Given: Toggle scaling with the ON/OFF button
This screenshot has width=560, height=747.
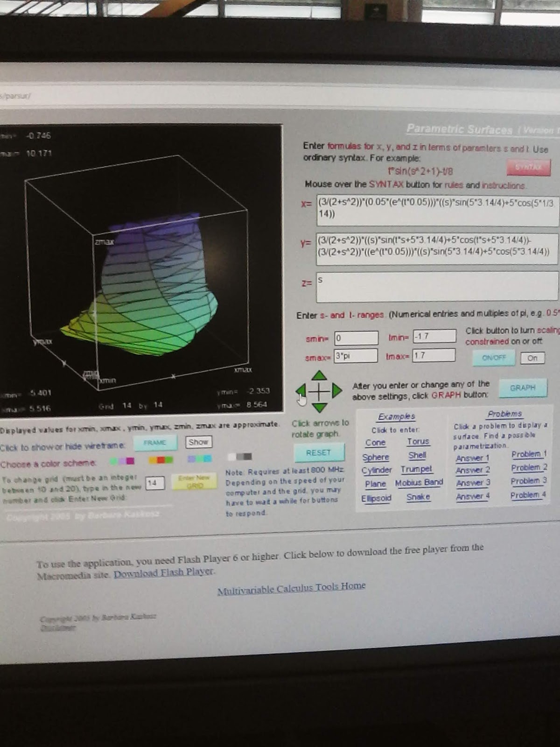Looking at the screenshot, I should (x=494, y=358).
